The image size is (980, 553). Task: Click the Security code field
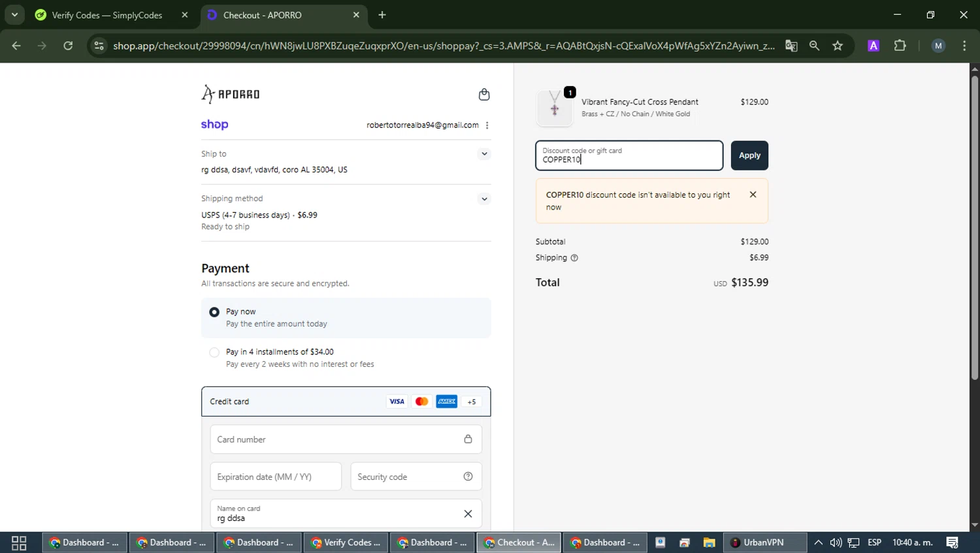[x=416, y=477]
